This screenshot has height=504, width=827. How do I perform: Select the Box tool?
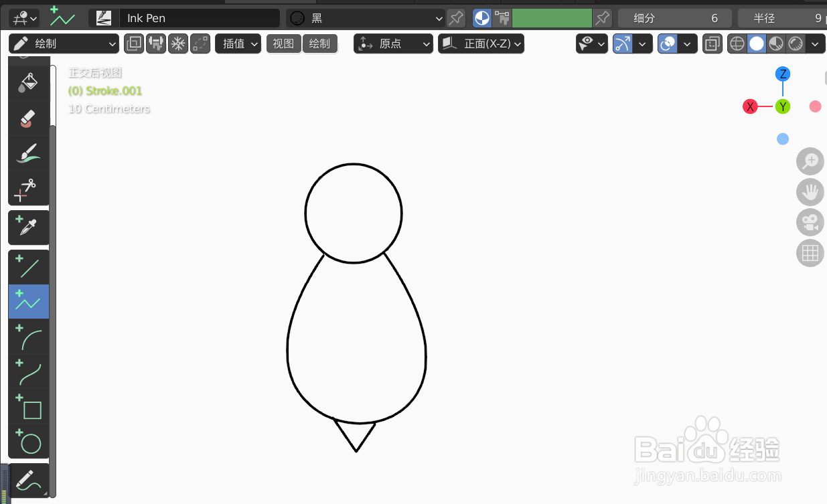click(x=28, y=406)
